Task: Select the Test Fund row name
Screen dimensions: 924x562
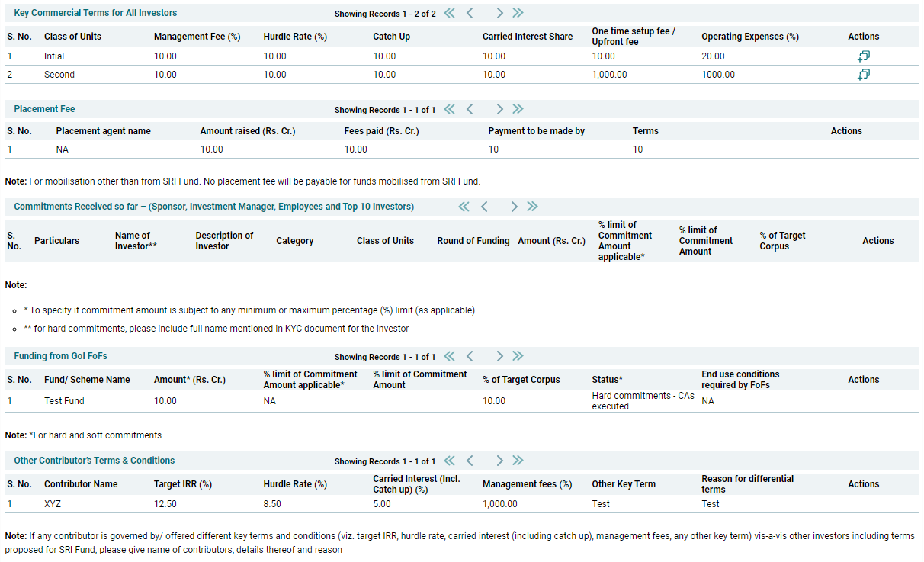Action: (64, 401)
